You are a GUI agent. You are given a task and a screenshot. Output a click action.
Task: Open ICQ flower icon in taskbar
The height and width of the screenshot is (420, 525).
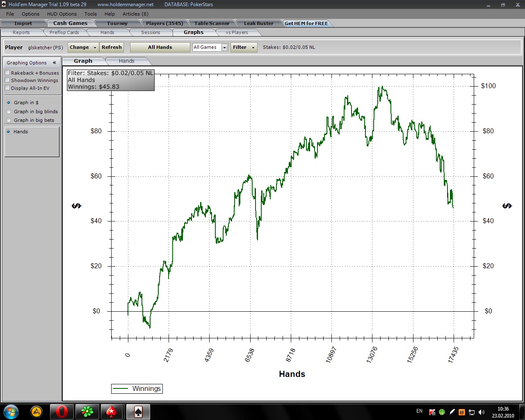pos(87,411)
